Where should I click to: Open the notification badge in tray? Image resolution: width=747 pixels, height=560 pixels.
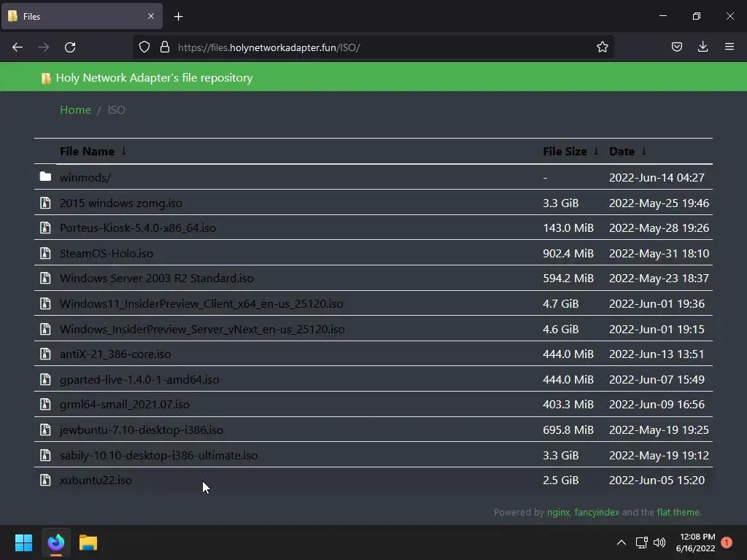tap(727, 542)
